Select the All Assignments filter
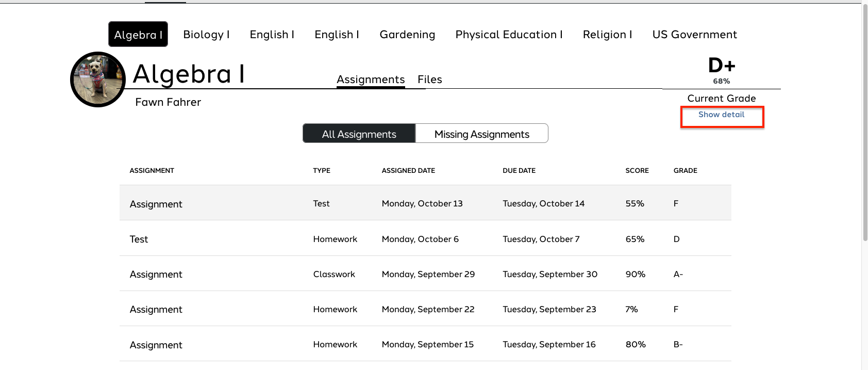Viewport: 868px width, 370px height. tap(359, 134)
